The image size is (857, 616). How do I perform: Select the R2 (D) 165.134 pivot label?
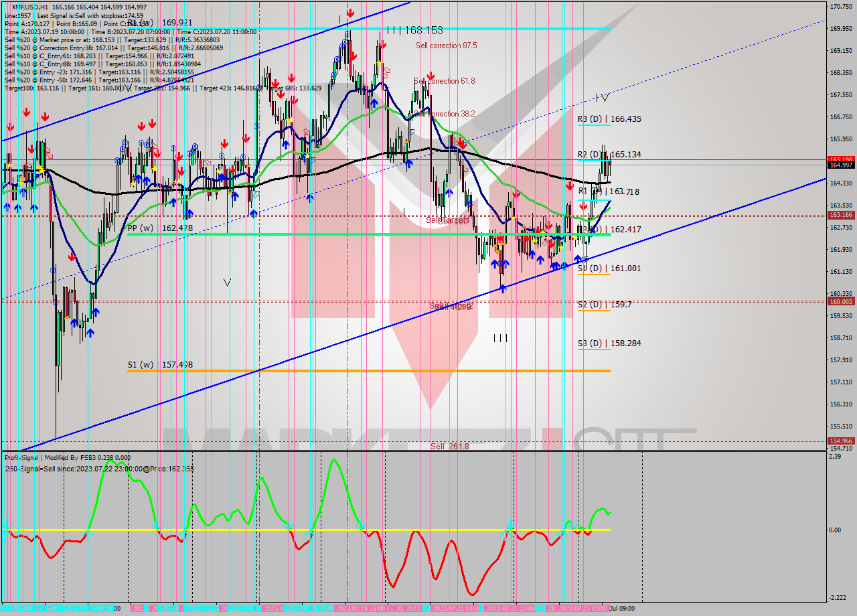coord(609,155)
